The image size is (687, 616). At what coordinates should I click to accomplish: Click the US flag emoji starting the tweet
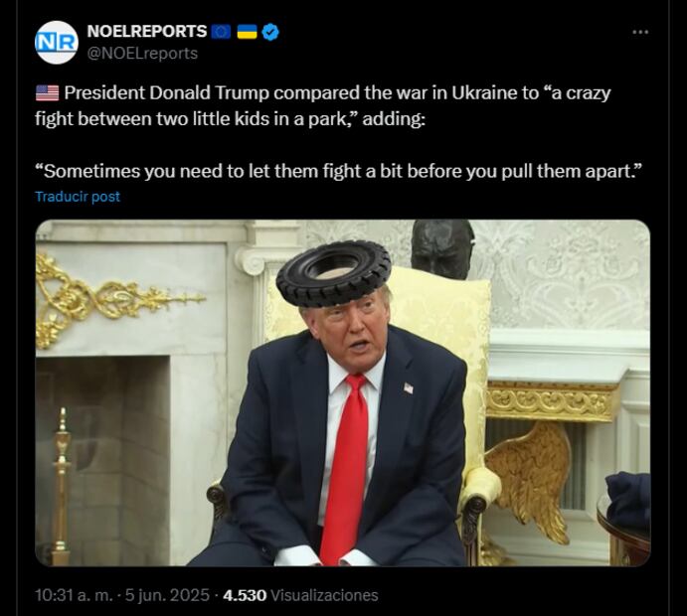[47, 93]
